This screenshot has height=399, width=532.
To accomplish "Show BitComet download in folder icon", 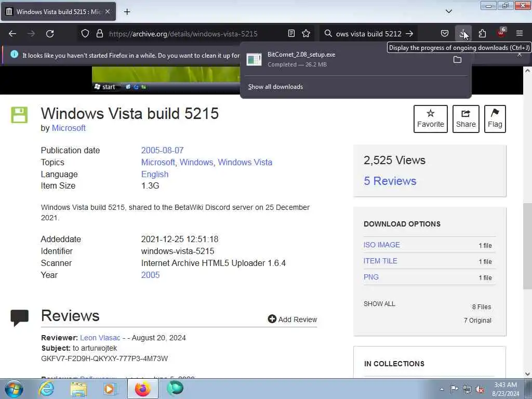I will coord(457,60).
